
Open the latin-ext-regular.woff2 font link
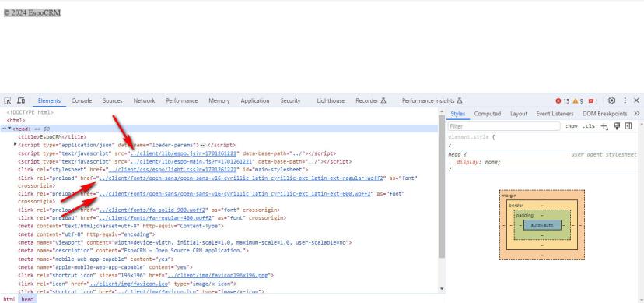tap(241, 178)
